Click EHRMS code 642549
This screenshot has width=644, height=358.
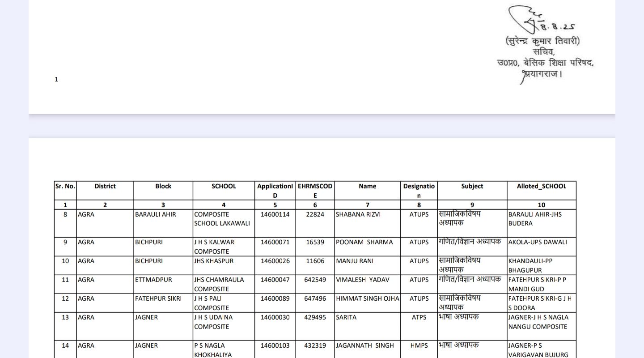(315, 280)
